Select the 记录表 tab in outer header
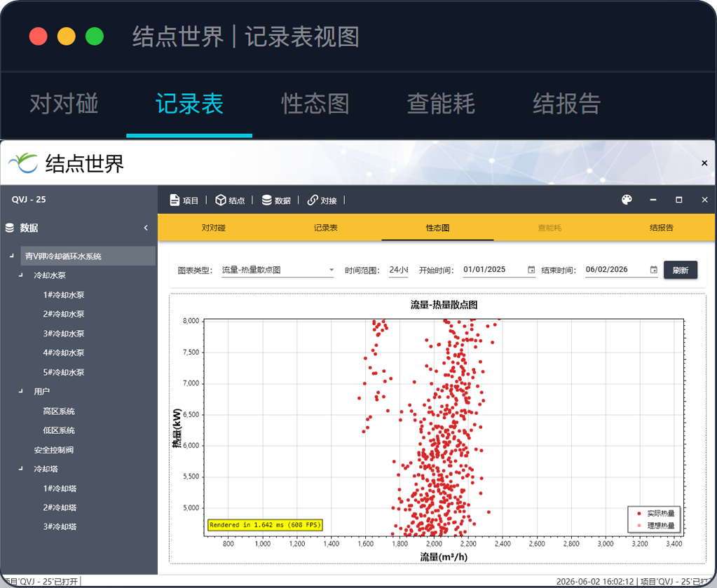 [x=189, y=104]
